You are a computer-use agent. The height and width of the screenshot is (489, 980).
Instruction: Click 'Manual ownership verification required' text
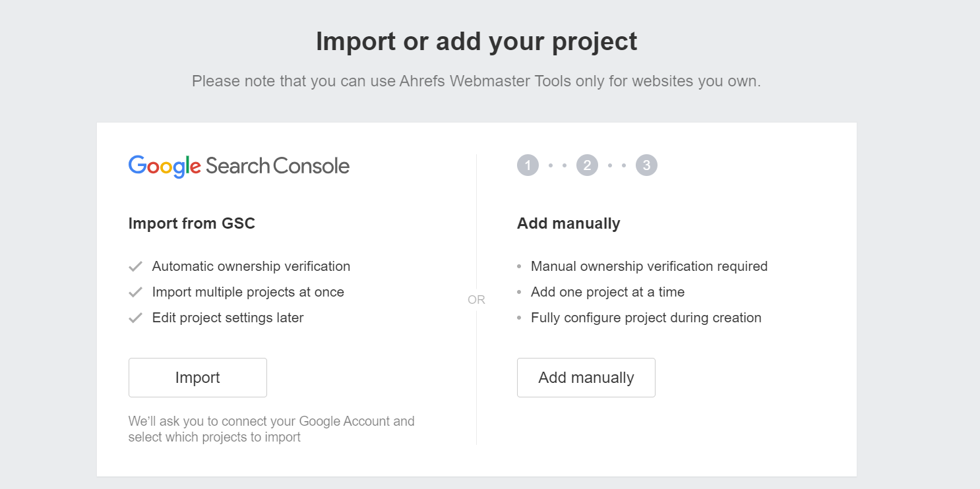pos(649,266)
